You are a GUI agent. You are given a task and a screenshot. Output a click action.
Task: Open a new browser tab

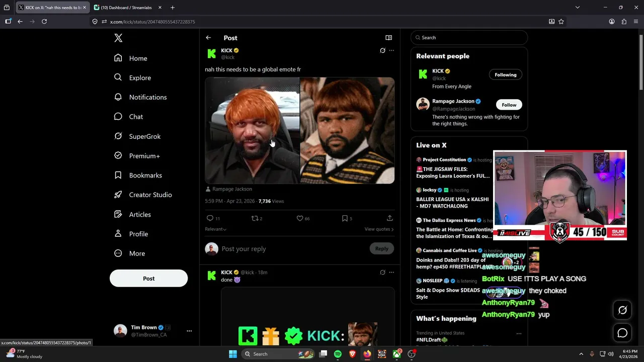click(x=173, y=8)
